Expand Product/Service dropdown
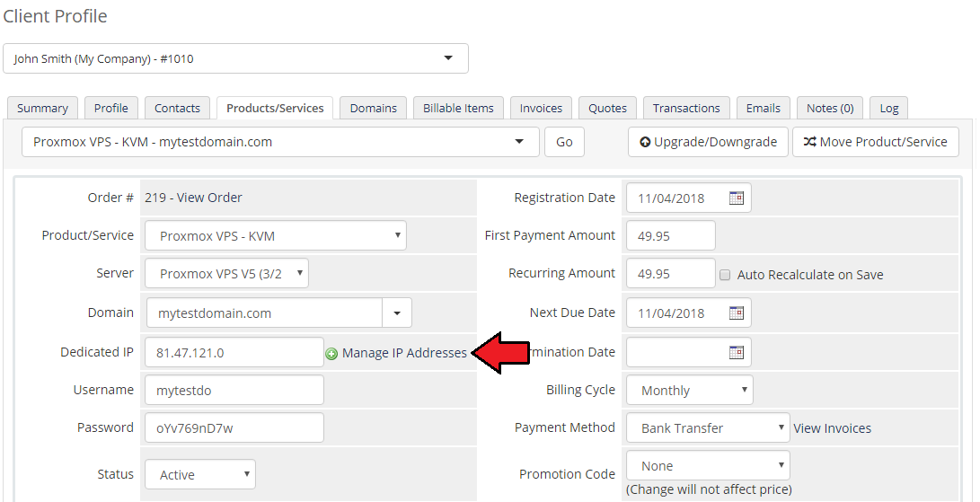 pos(276,235)
